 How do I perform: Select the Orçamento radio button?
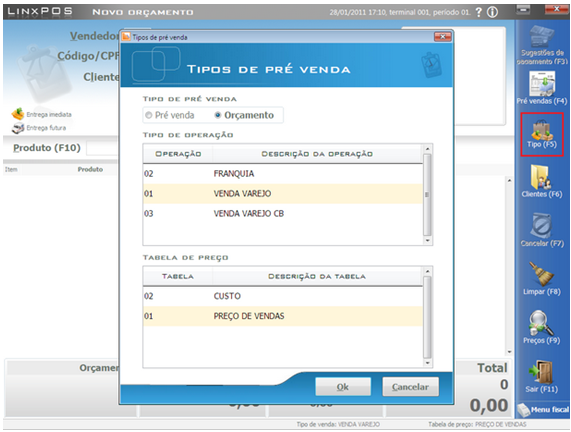click(x=217, y=115)
